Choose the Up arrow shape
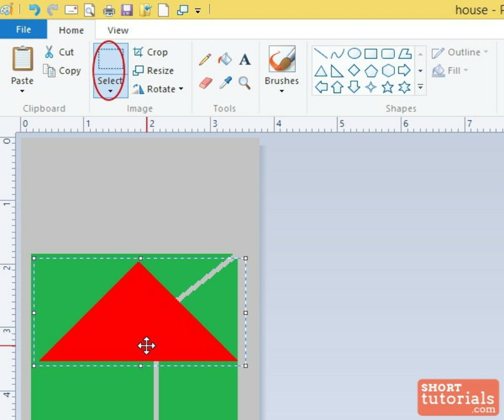This screenshot has width=504, height=420. click(337, 87)
